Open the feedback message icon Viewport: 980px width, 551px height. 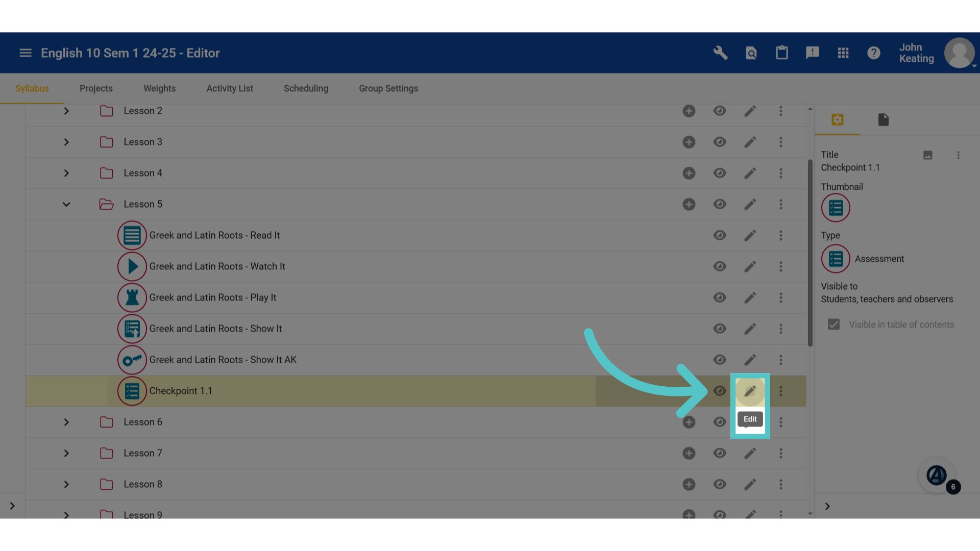813,53
